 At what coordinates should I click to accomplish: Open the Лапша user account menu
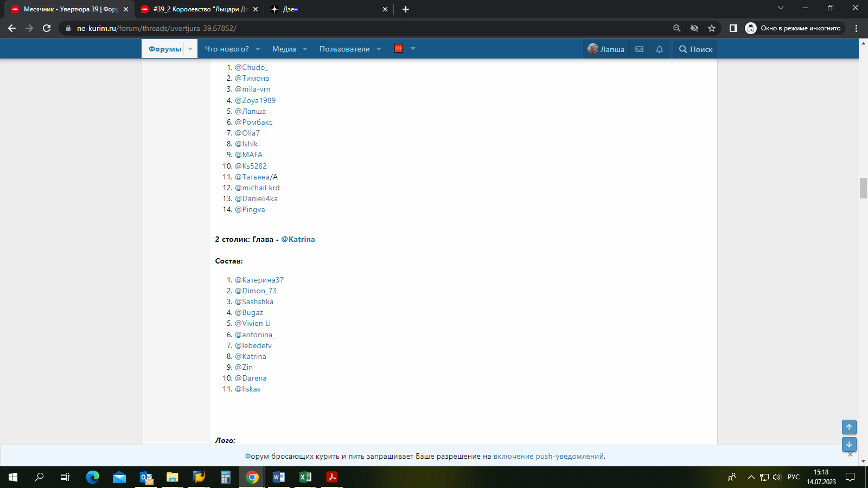pyautogui.click(x=606, y=49)
